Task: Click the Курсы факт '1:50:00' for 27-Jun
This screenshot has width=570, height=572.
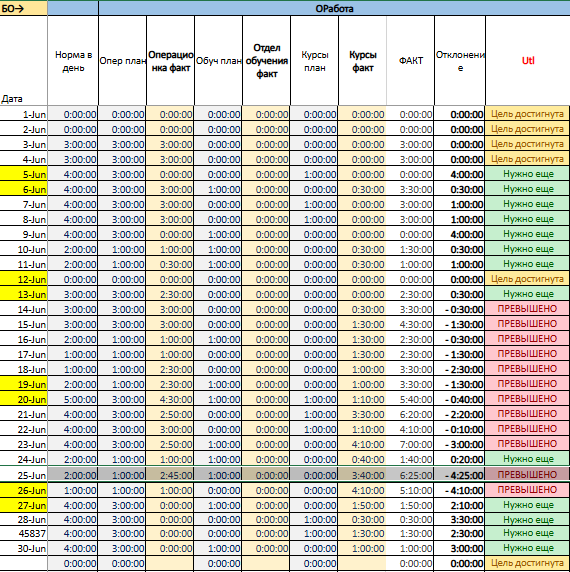Action: click(362, 505)
